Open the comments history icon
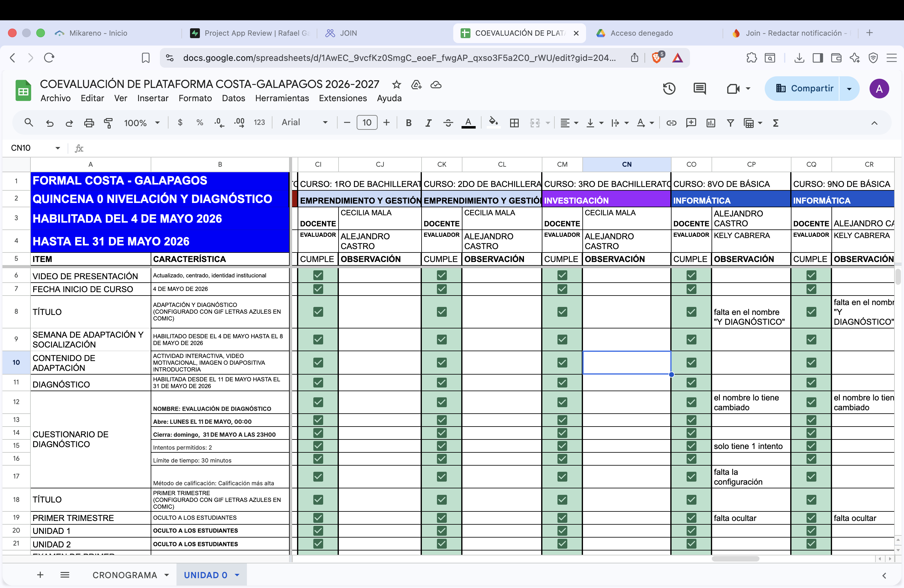 699,89
